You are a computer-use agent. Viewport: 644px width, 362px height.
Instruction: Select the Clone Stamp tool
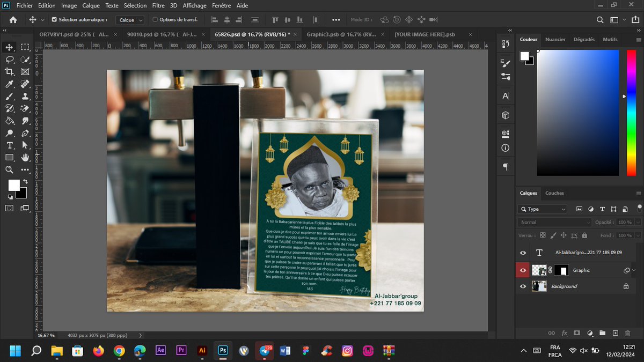(x=25, y=97)
